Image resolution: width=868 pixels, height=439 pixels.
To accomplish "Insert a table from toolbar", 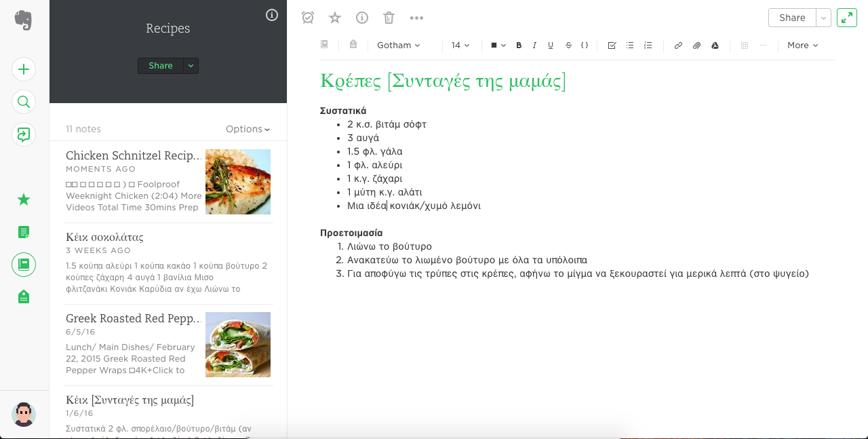I will 745,45.
